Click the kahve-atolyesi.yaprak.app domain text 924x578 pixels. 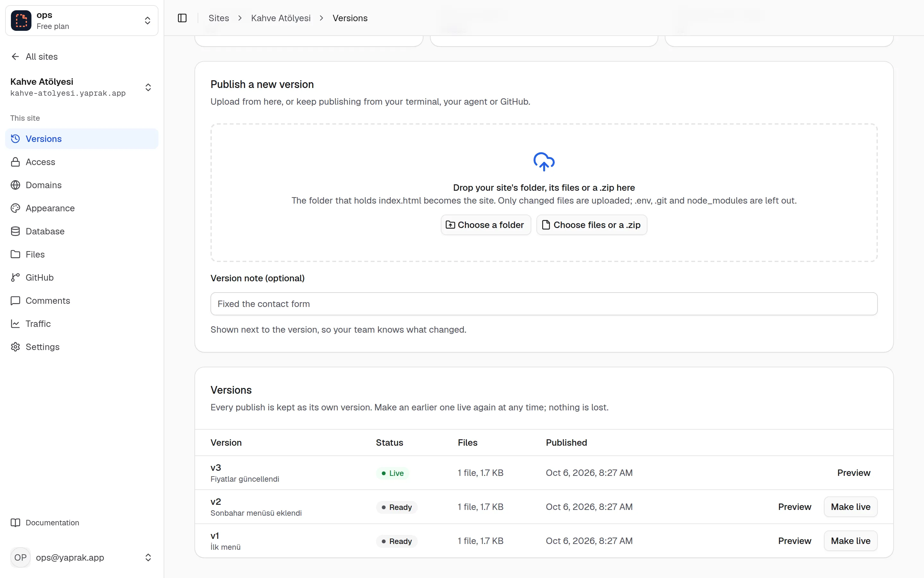(68, 93)
